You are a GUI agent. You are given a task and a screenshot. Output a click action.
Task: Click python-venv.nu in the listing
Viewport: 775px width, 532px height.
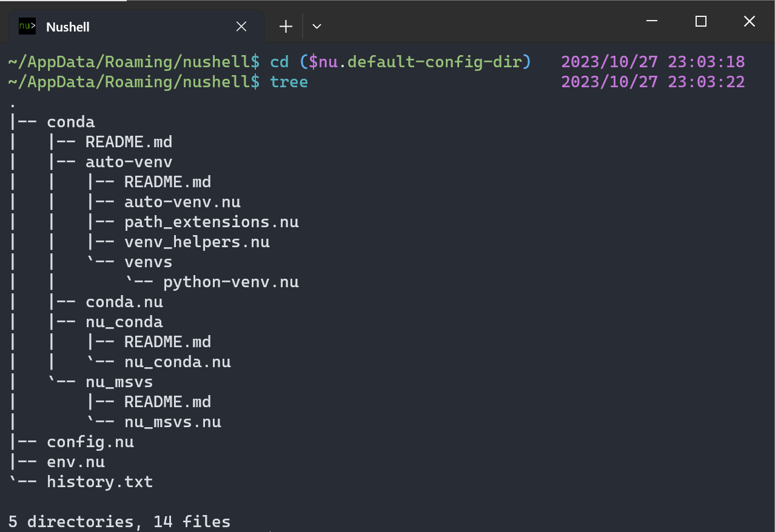pyautogui.click(x=230, y=282)
